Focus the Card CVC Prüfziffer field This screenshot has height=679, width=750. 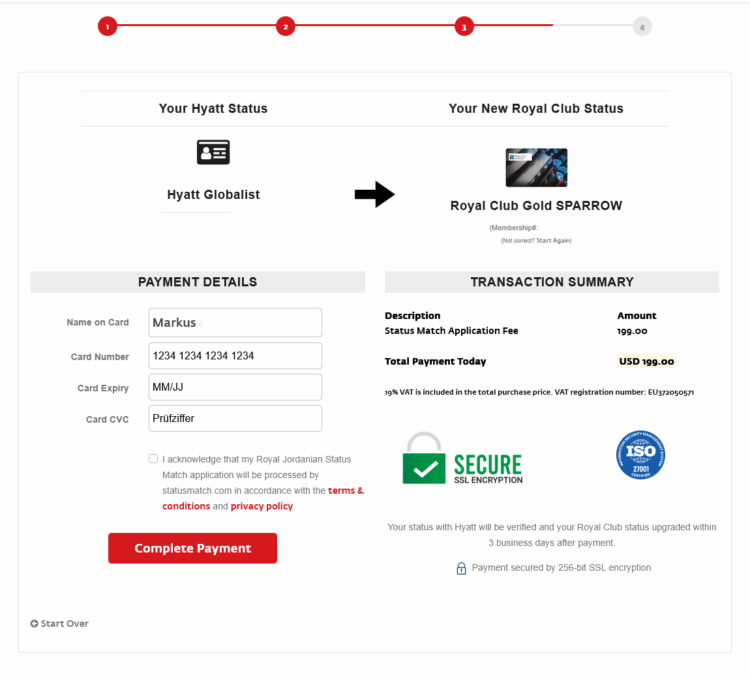coord(235,418)
